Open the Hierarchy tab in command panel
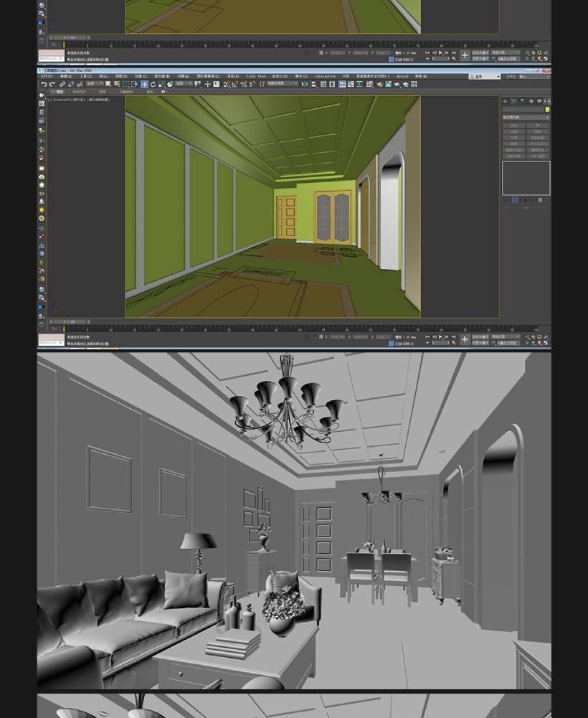The image size is (588, 718). [521, 101]
